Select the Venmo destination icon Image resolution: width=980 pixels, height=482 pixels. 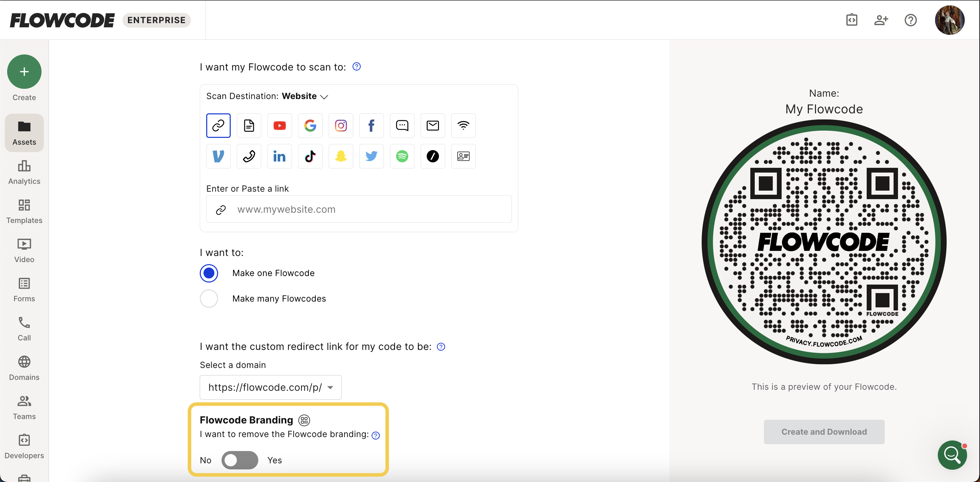point(218,156)
